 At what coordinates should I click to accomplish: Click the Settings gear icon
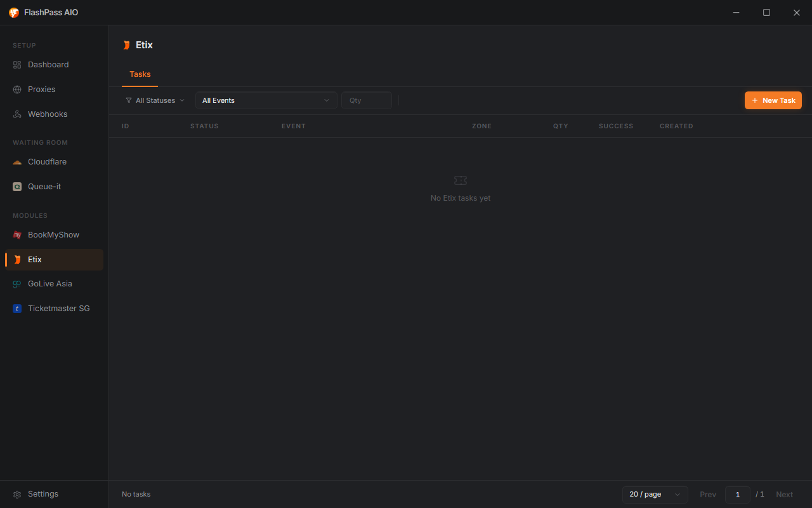pyautogui.click(x=17, y=494)
